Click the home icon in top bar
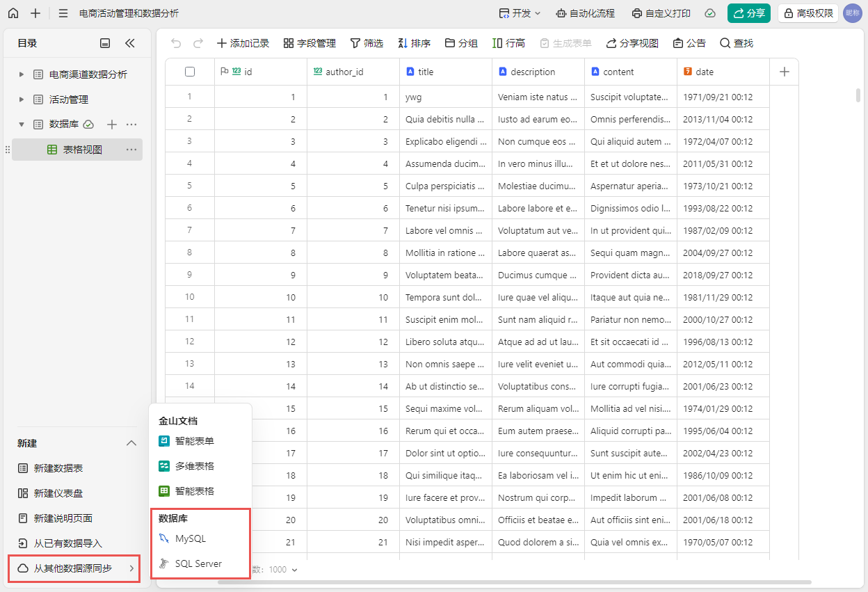 coord(13,13)
